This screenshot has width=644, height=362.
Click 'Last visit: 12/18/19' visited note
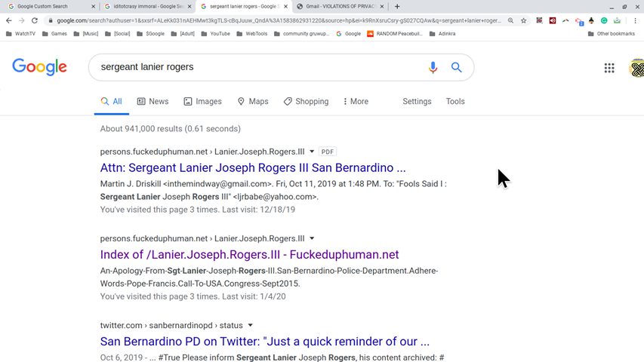tap(259, 210)
